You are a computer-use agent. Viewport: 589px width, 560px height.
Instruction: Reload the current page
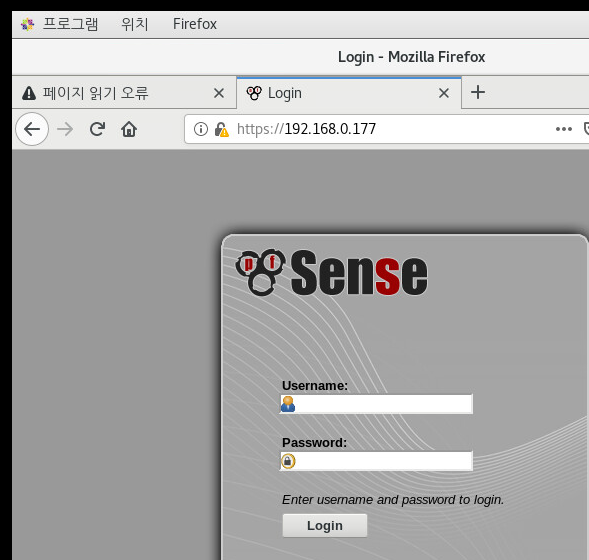click(x=97, y=129)
